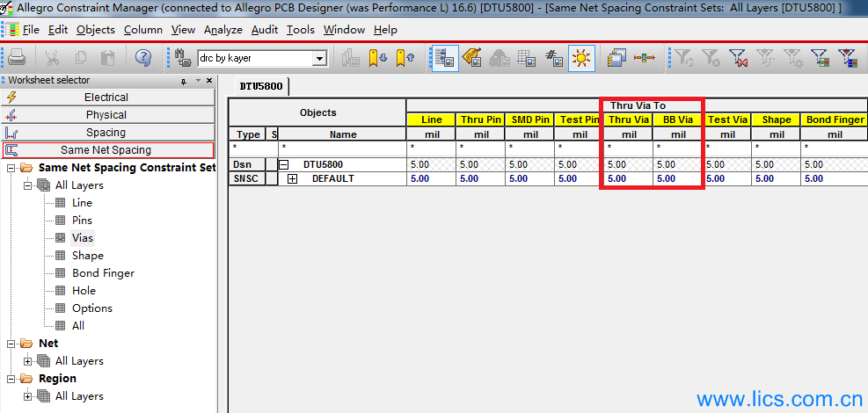Click the Print toolbar icon
868x413 pixels.
pyautogui.click(x=16, y=57)
